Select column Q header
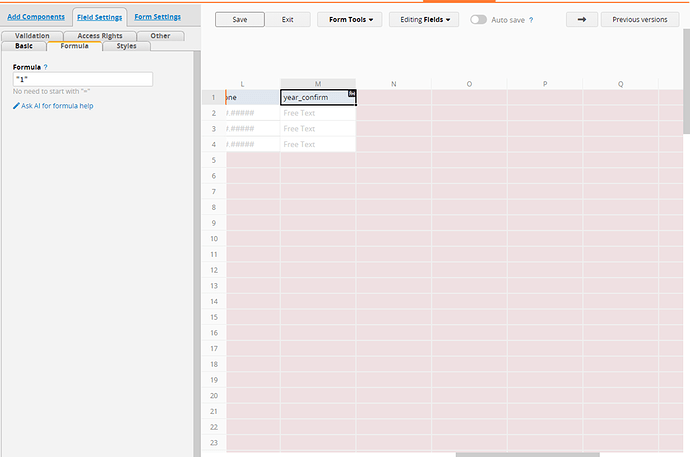 pyautogui.click(x=620, y=84)
